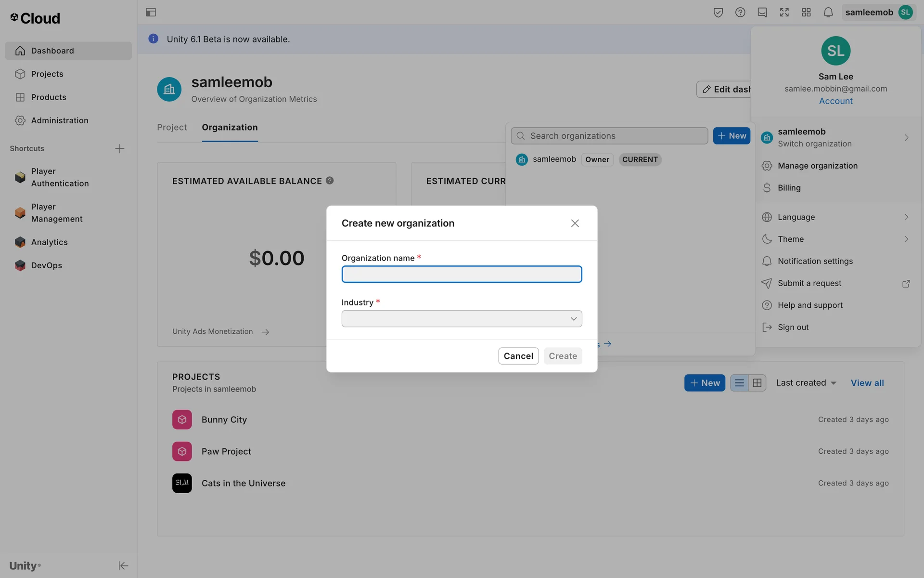
Task: Click the Cancel button in dialog
Action: [x=518, y=356]
